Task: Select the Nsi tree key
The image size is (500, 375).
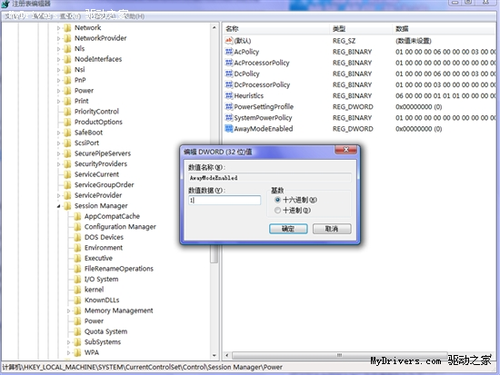Action: pos(80,69)
